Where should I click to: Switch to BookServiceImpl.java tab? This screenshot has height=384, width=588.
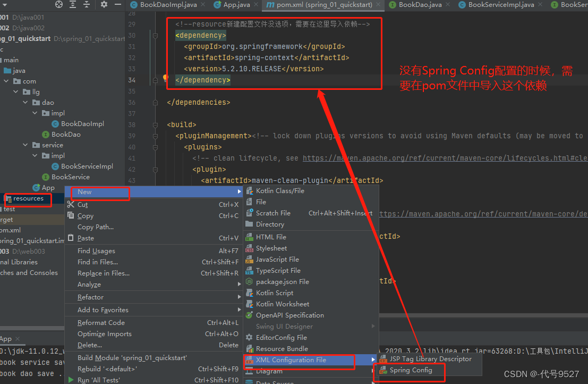pyautogui.click(x=501, y=5)
